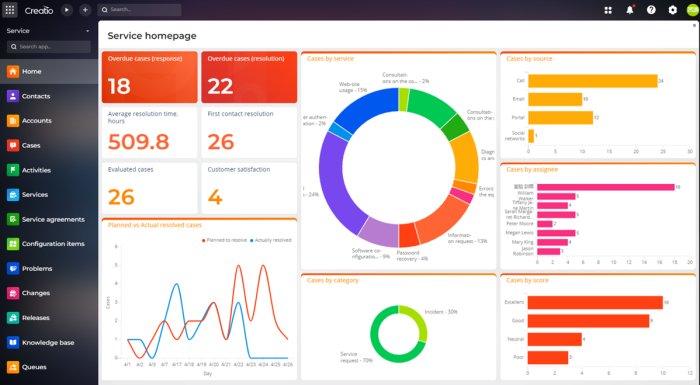Click the Password recovery - 4% label
The height and width of the screenshot is (385, 700).
click(x=412, y=255)
